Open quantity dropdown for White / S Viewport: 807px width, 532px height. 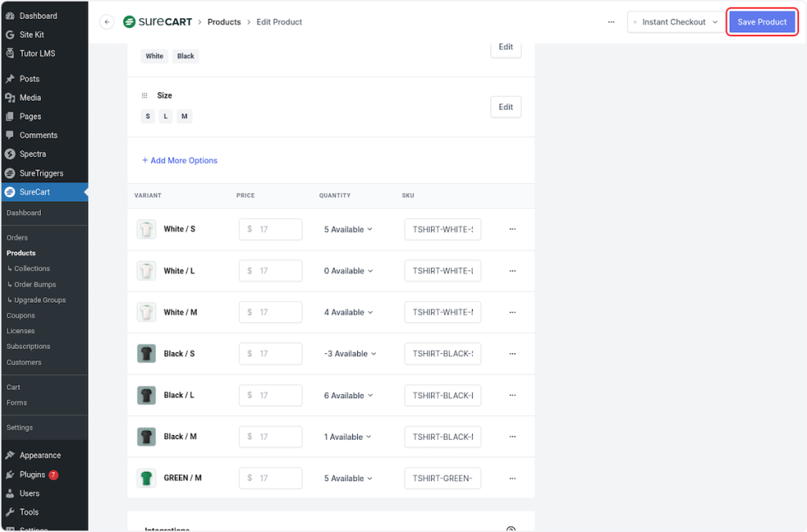(x=348, y=229)
